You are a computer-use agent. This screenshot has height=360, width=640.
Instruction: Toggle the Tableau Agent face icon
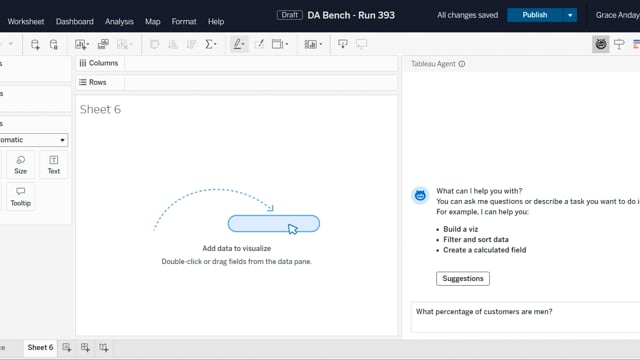601,44
